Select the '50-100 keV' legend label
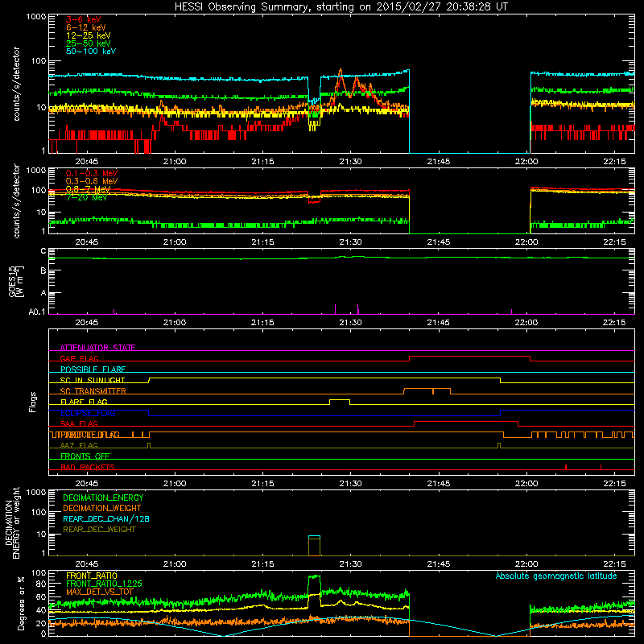644x644 pixels. pos(91,52)
